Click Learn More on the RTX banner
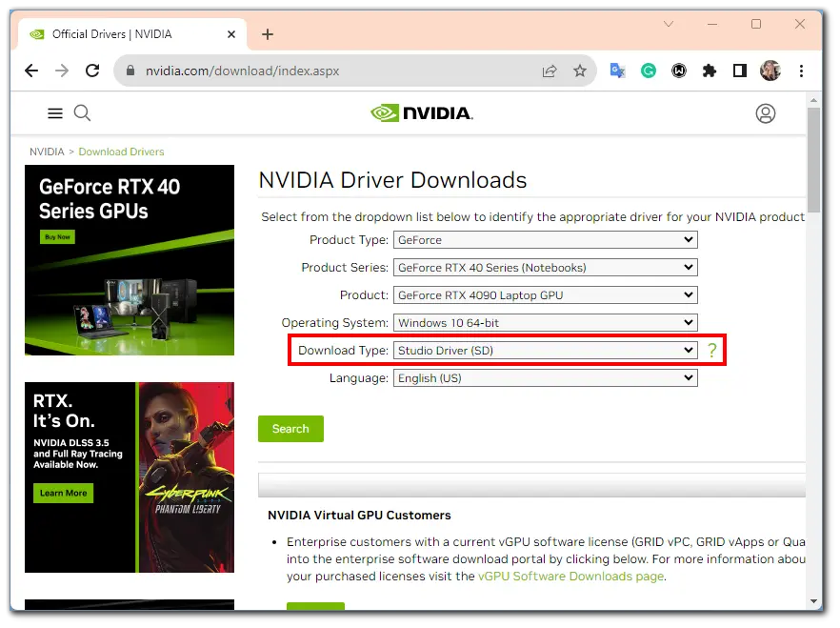Image resolution: width=840 pixels, height=628 pixels. pos(63,493)
